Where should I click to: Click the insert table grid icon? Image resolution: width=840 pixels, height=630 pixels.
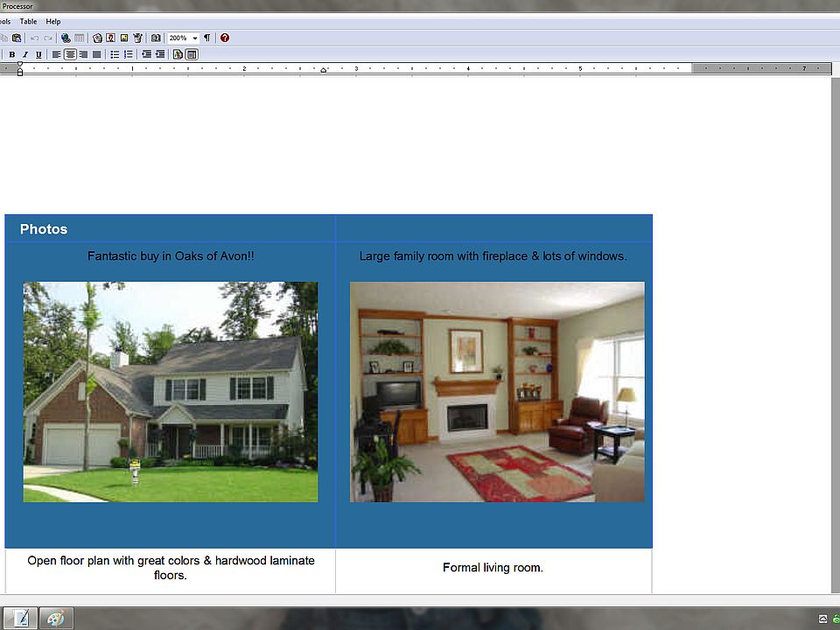[80, 38]
